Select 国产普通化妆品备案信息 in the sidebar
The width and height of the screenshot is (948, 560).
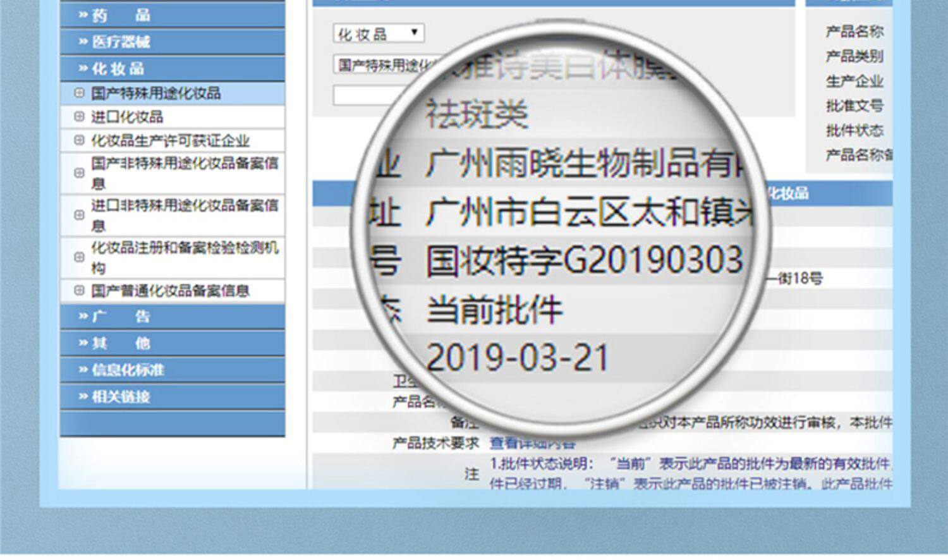(171, 291)
